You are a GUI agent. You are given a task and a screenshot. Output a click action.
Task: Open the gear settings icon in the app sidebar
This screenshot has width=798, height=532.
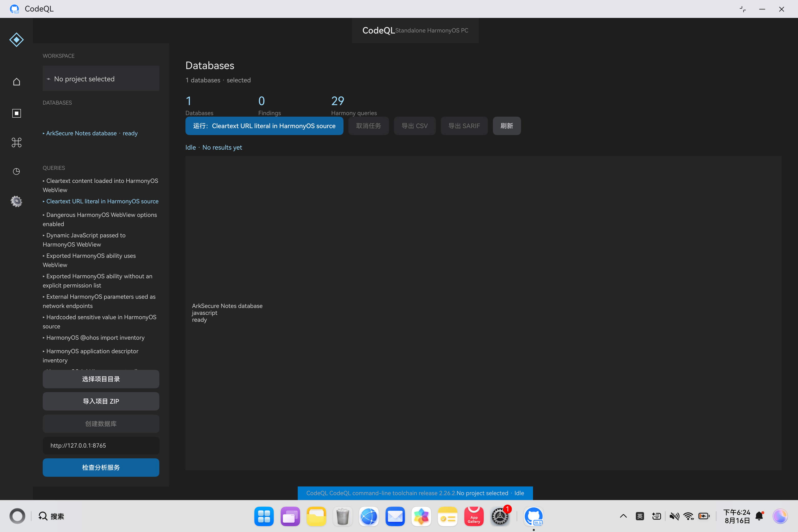click(16, 202)
